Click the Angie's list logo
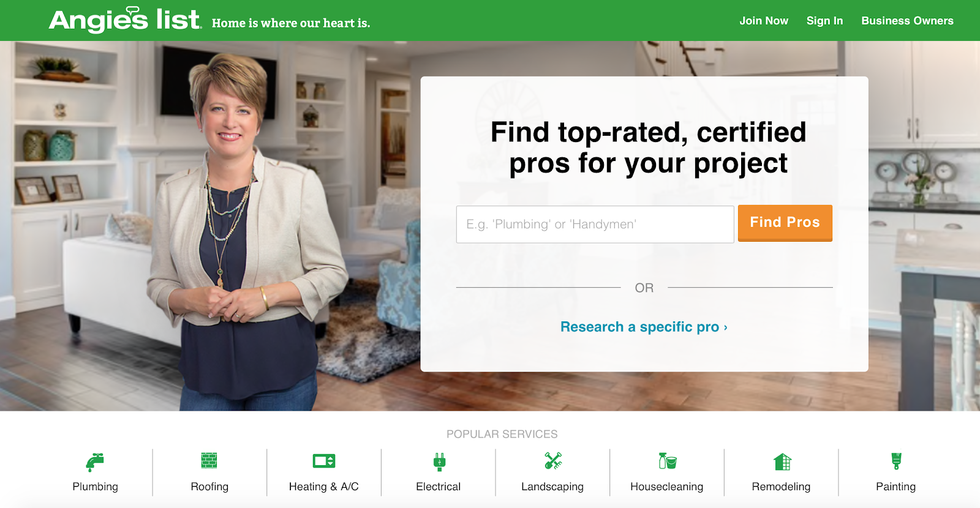This screenshot has width=980, height=508. tap(125, 20)
